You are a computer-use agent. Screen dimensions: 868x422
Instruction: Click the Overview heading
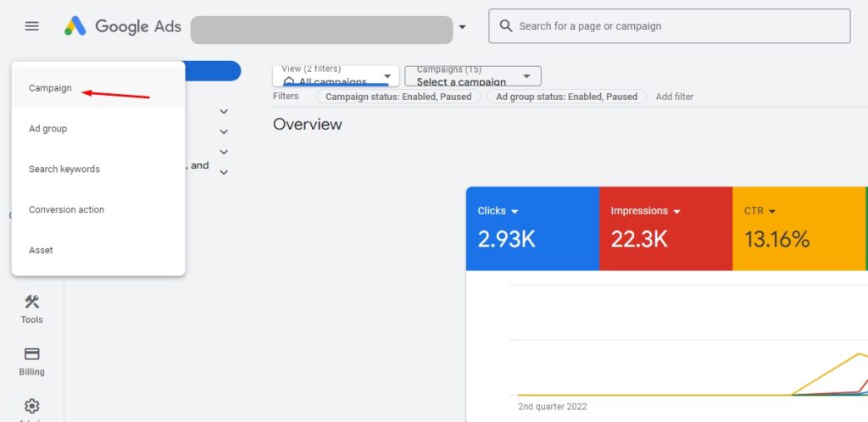click(x=307, y=124)
